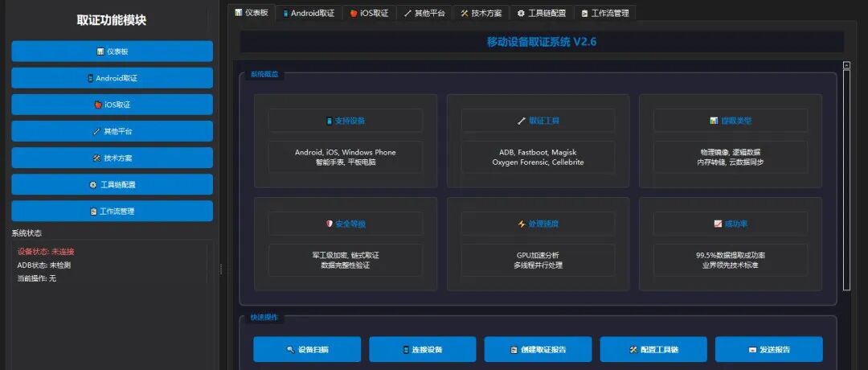Click envelope icon on 发送报告 button
The width and height of the screenshot is (868, 370).
pos(753,350)
